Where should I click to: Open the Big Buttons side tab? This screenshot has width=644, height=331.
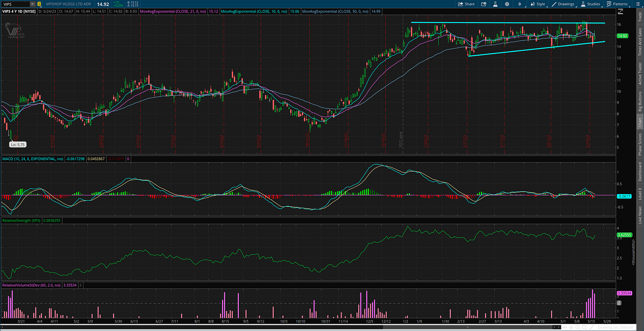(640, 102)
